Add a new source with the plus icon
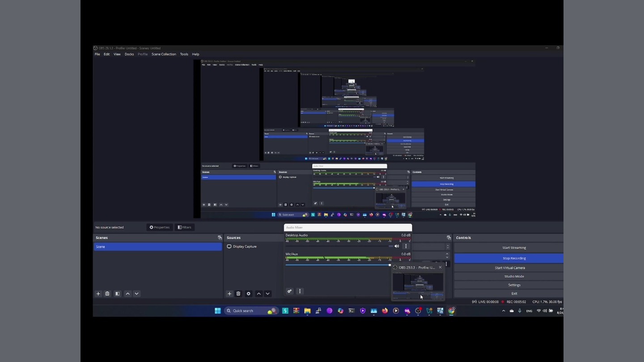This screenshot has height=362, width=644. [x=229, y=294]
